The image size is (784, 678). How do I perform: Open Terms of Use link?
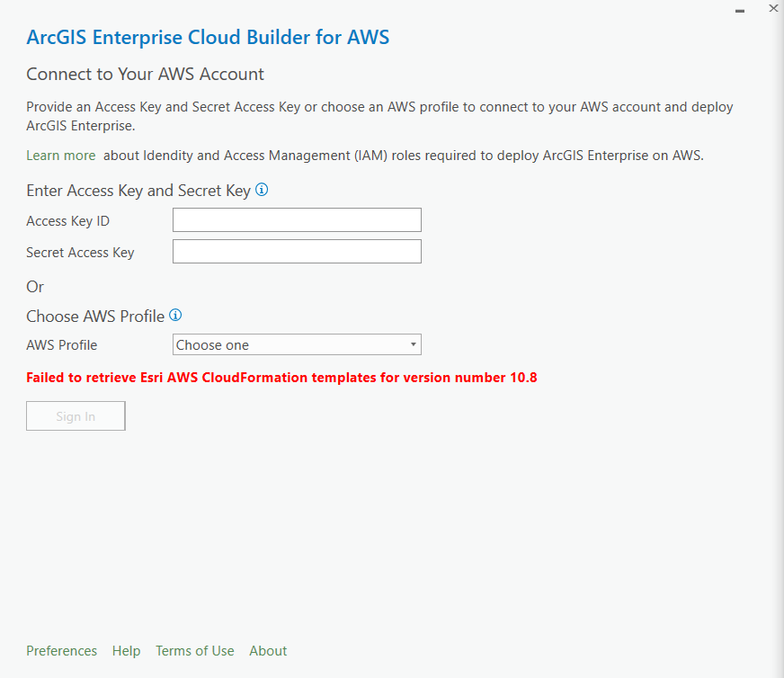[x=194, y=650]
